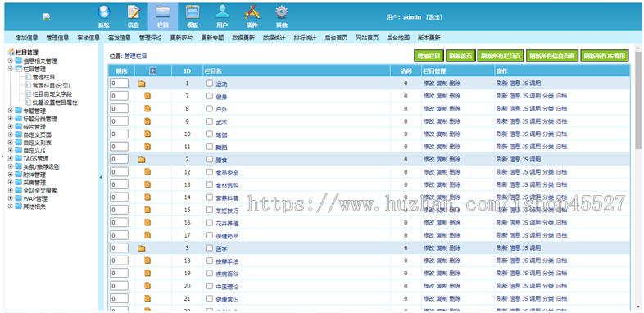644x313 pixels.
Task: Open the 信息 notepad icon in top bar
Action: (133, 12)
